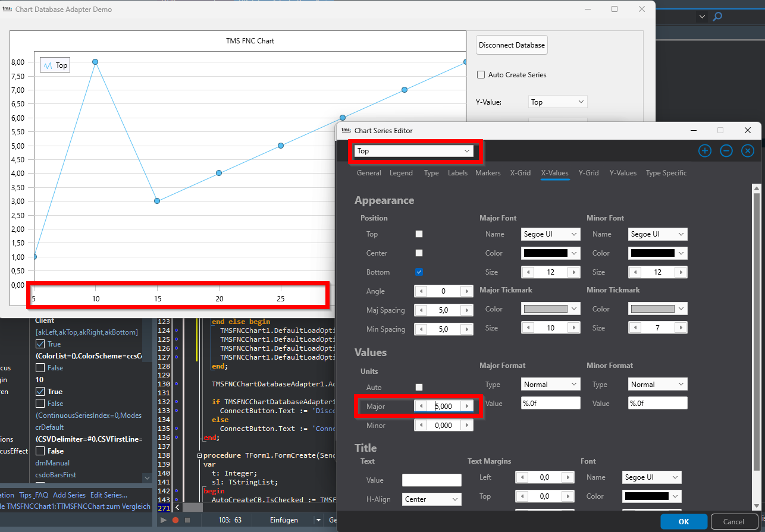Open the Minor Format Type dropdown
Viewport: 765px width, 532px height.
[658, 385]
